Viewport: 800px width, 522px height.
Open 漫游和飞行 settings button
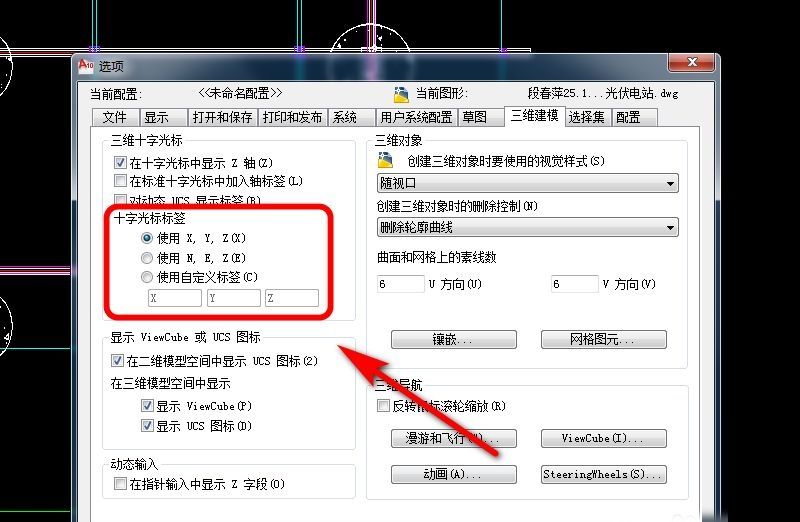click(x=454, y=438)
